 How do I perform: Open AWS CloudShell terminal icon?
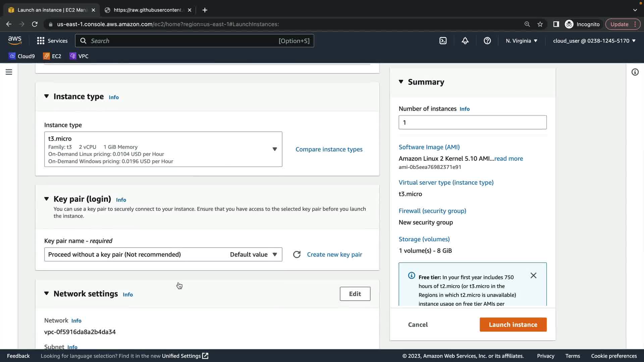click(x=443, y=41)
